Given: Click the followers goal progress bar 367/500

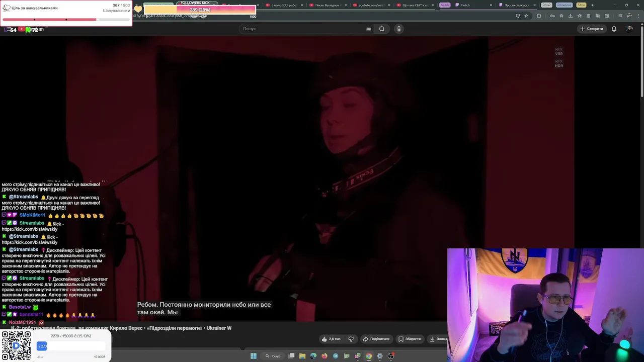Looking at the screenshot, I should [x=66, y=20].
